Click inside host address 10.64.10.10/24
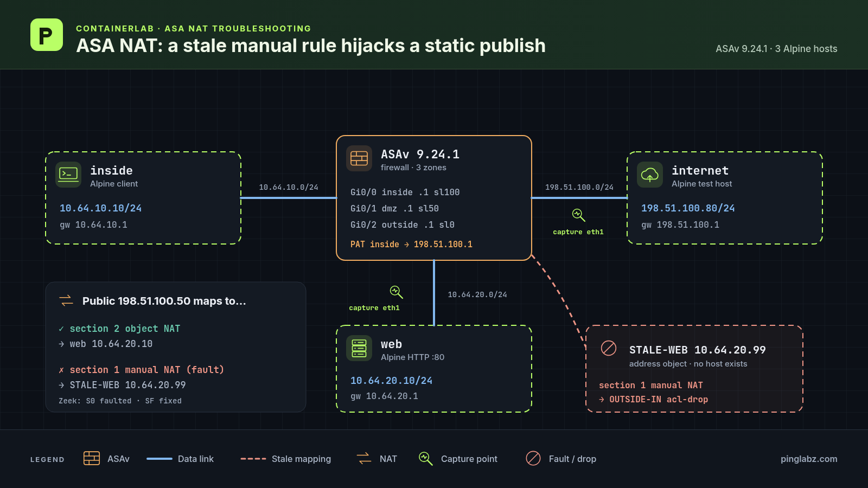This screenshot has height=488, width=868. tap(100, 208)
